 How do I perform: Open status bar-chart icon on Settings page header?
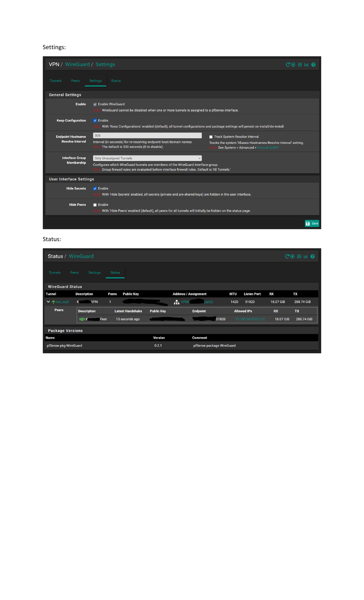306,65
